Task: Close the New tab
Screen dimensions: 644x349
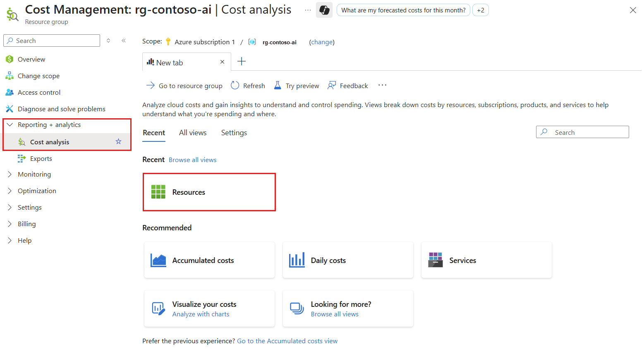Action: tap(222, 62)
